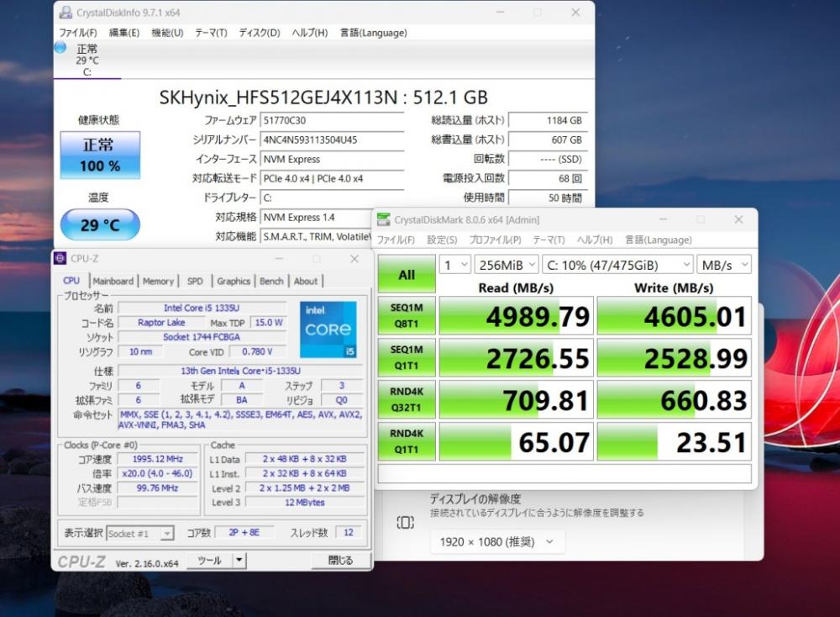Click the 正常 100% health status indicator
The image size is (840, 617).
99,156
